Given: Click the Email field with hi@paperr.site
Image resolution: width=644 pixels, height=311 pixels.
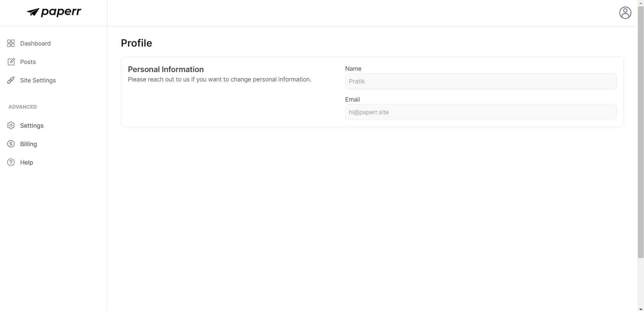Looking at the screenshot, I should pos(481,112).
